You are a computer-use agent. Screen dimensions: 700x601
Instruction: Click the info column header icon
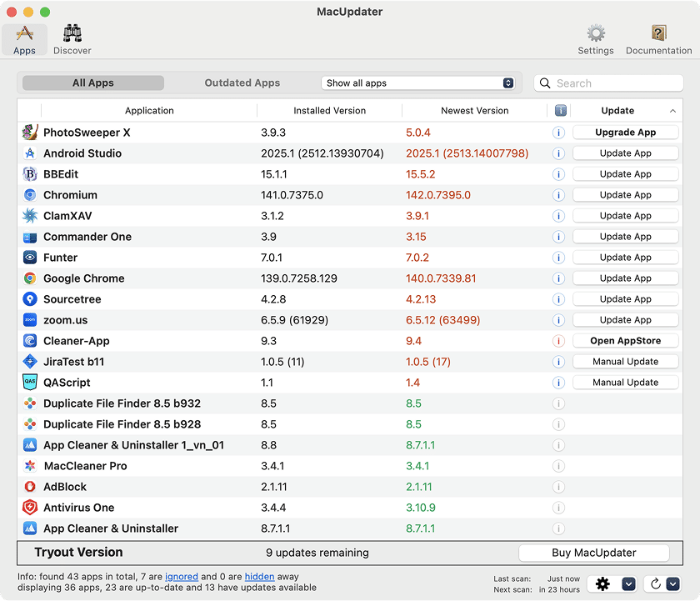(x=559, y=110)
